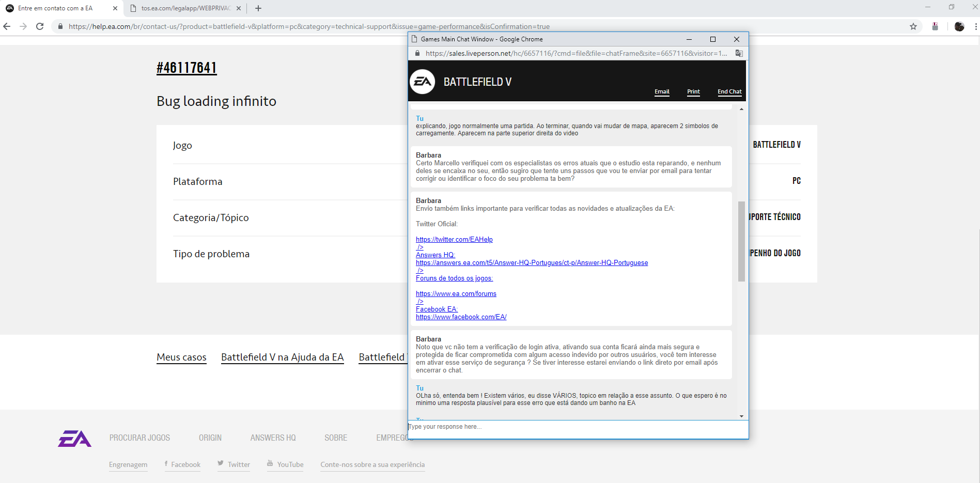
Task: Click the EA logo in chat header
Action: point(422,82)
